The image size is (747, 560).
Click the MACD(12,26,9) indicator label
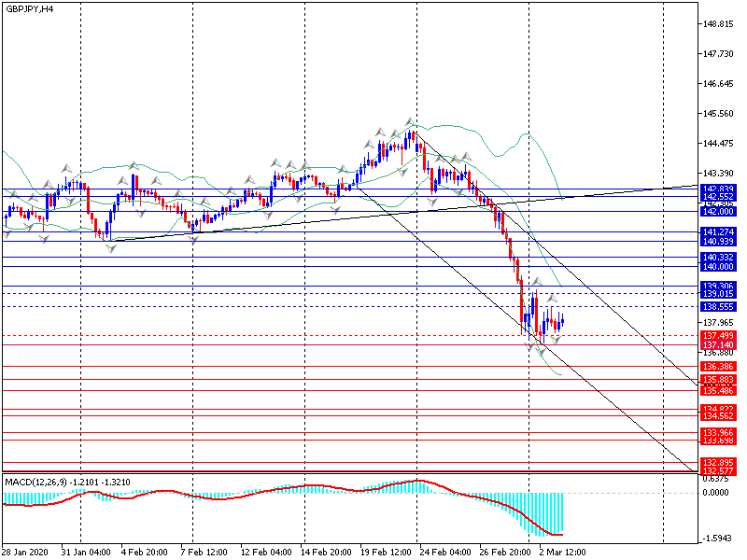(66, 482)
